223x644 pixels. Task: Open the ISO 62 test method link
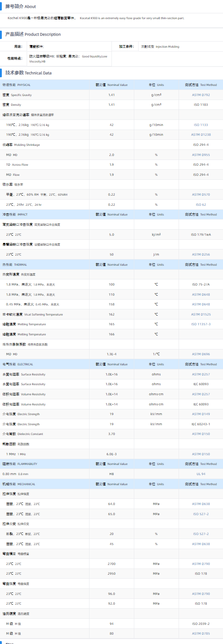[x=201, y=205]
